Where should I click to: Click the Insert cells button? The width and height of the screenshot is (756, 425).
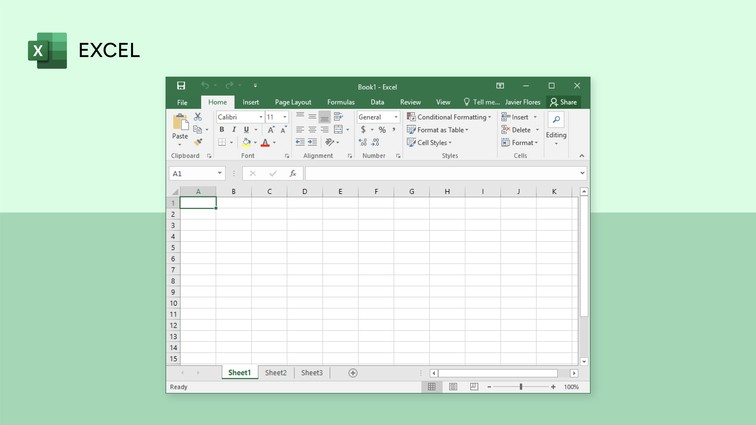519,117
